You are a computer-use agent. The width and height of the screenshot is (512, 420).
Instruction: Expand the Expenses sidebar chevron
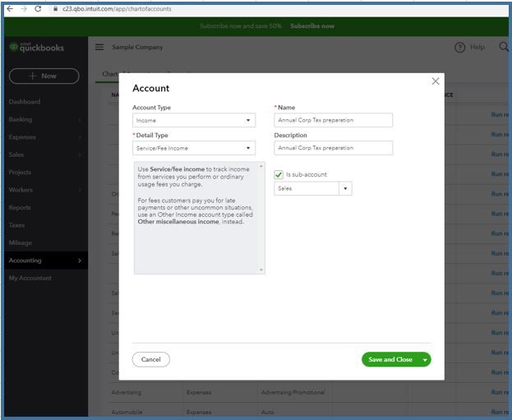[80, 137]
